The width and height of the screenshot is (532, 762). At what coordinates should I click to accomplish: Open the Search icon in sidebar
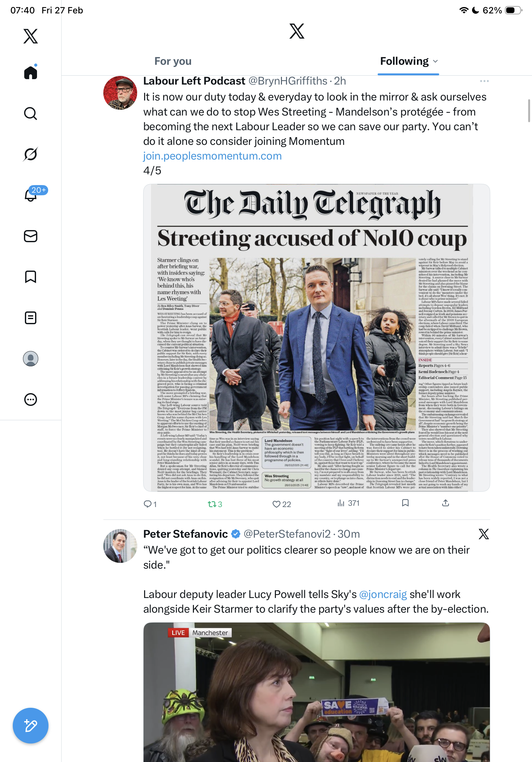point(31,114)
